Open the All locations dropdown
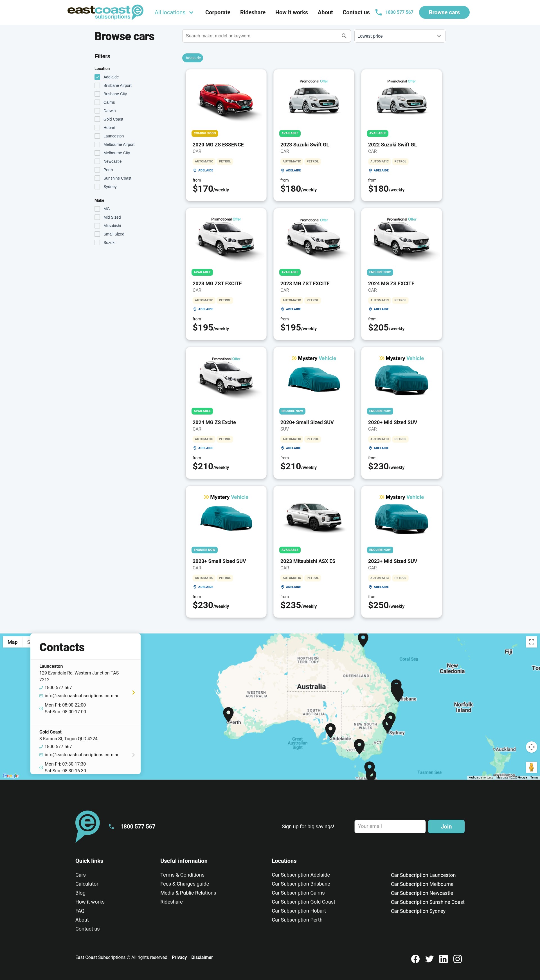Viewport: 540px width, 980px height. [174, 13]
